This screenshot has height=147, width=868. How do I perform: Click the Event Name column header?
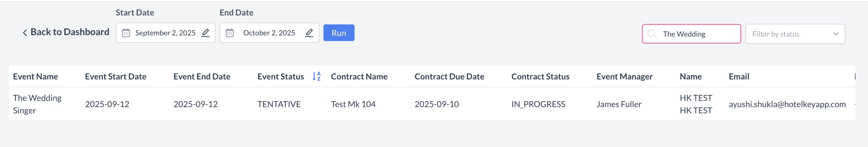point(35,77)
